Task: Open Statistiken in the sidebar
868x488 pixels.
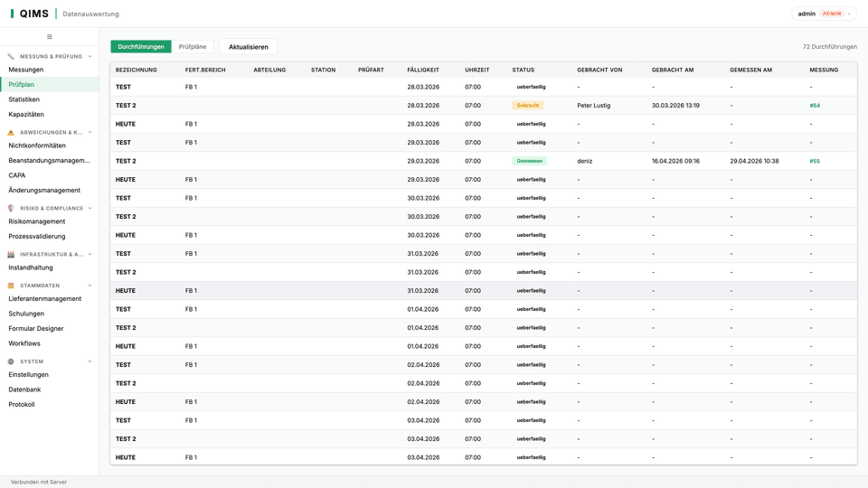Action: [x=24, y=99]
